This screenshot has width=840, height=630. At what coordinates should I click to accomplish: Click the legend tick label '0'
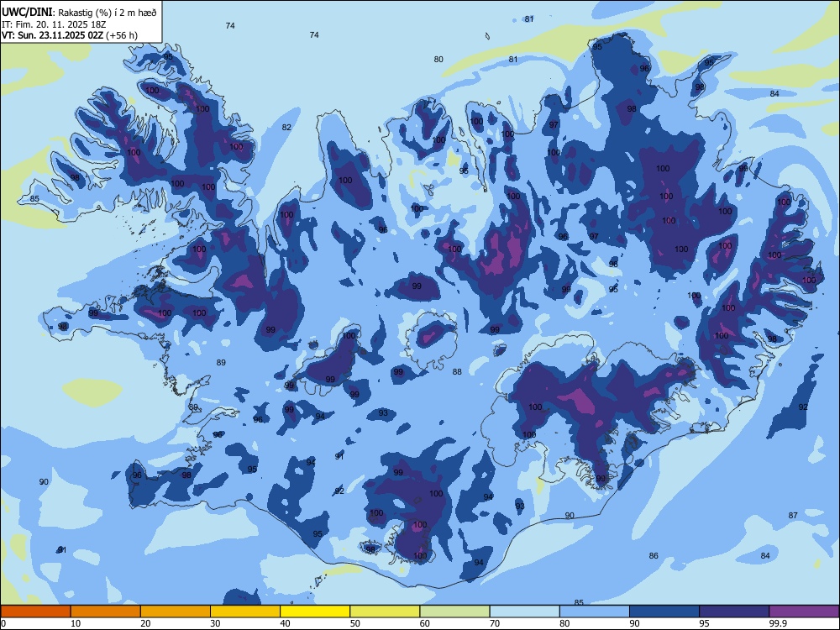(x=3, y=623)
